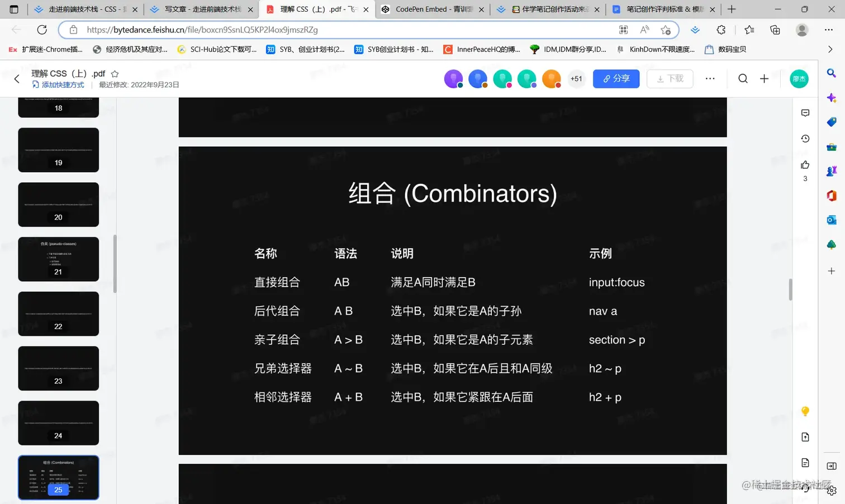Give a thumbs-up like to the document

(805, 164)
